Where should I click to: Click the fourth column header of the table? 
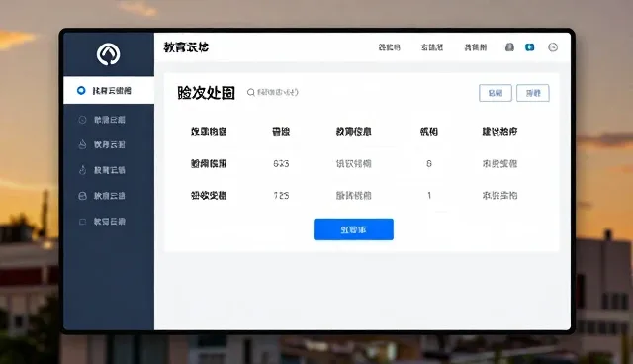(428, 132)
